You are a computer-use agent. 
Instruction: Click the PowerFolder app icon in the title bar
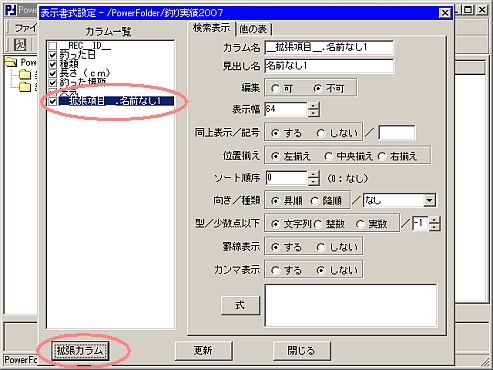click(10, 10)
